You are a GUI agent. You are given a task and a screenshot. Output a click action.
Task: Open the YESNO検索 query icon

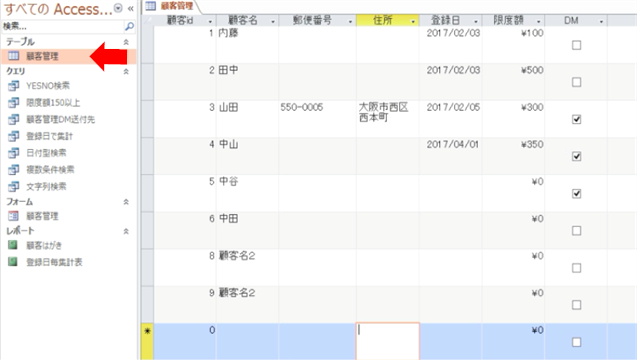pyautogui.click(x=13, y=86)
